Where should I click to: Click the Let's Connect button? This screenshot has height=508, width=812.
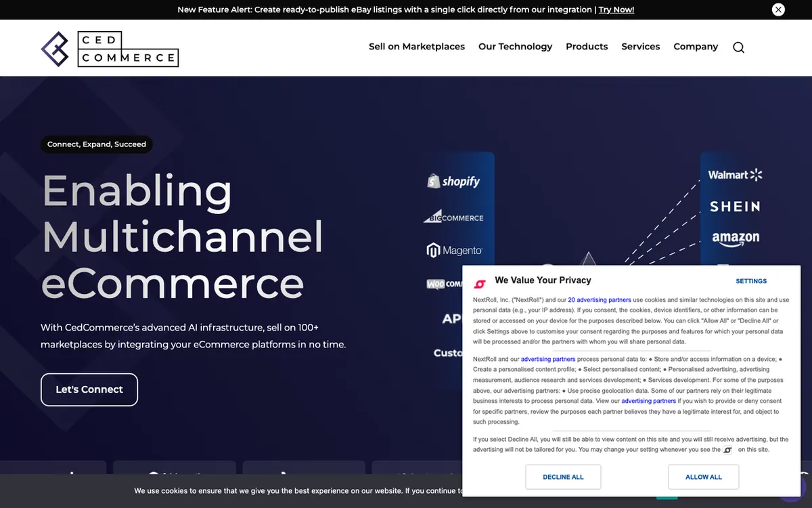89,389
